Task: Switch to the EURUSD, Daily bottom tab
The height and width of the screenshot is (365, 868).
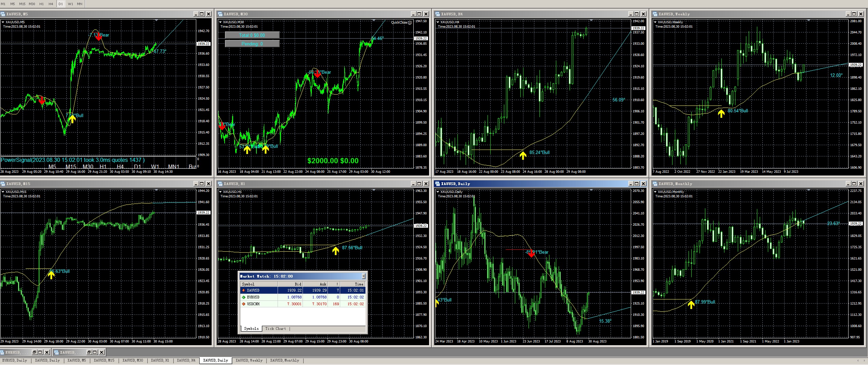Action: 15,361
